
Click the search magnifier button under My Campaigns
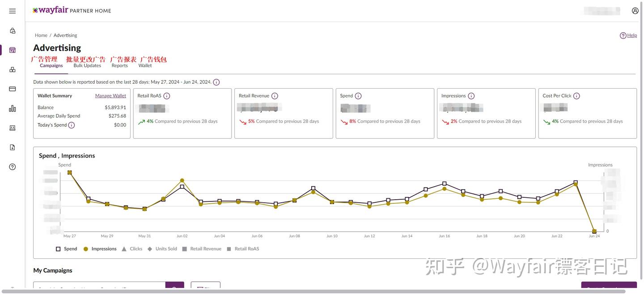175,288
